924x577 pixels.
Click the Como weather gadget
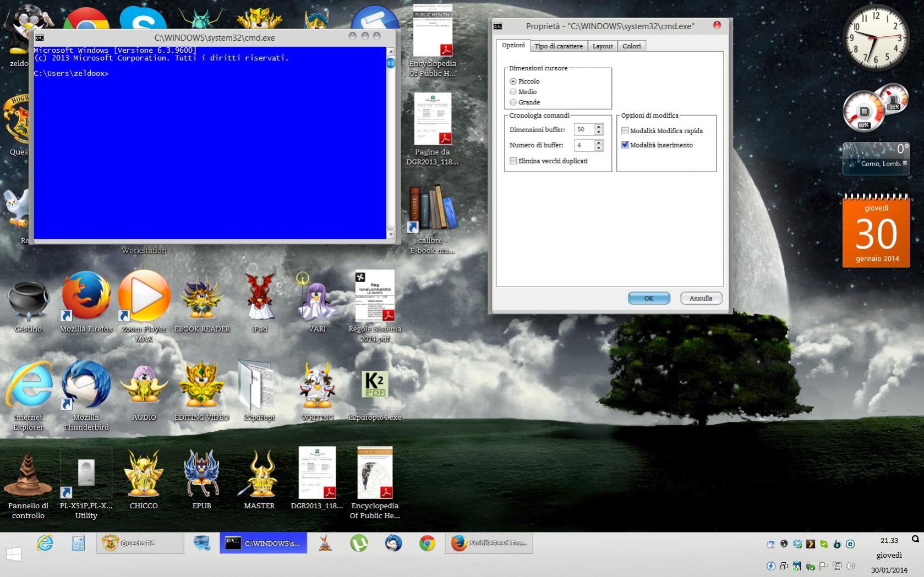point(876,159)
